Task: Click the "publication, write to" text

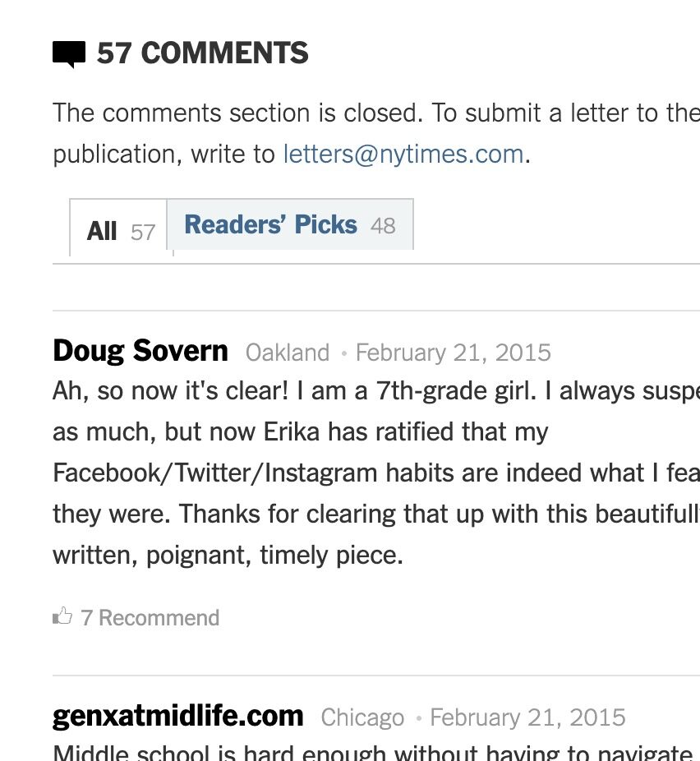Action: (x=163, y=154)
